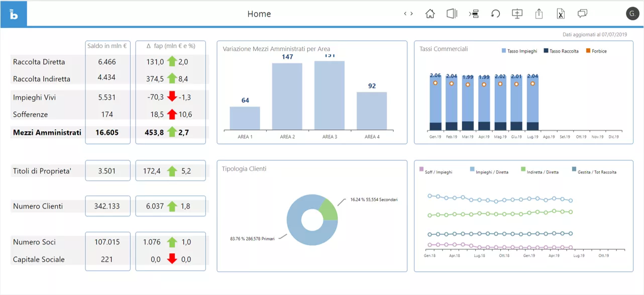Open the side panel (screen layout) icon
644x295 pixels.
click(x=452, y=14)
